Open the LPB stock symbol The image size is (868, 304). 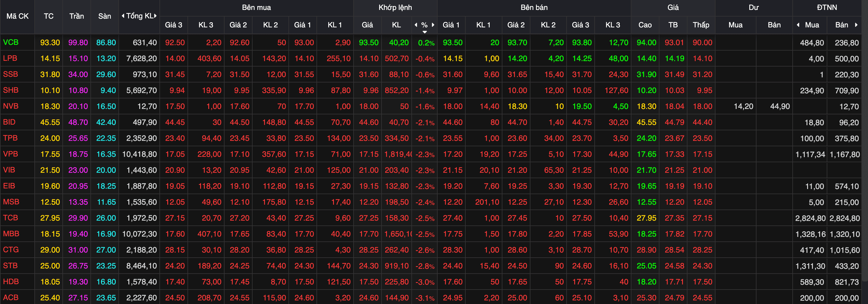point(10,58)
